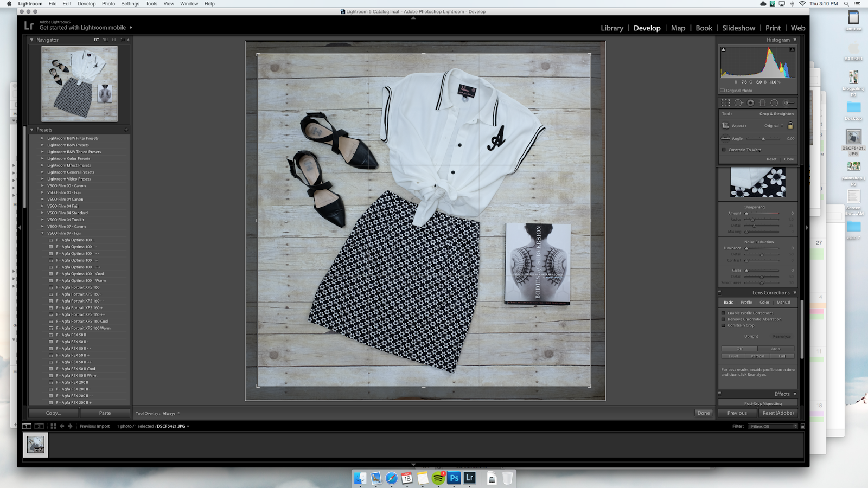
Task: Collapse the Navigator panel
Action: [x=31, y=40]
